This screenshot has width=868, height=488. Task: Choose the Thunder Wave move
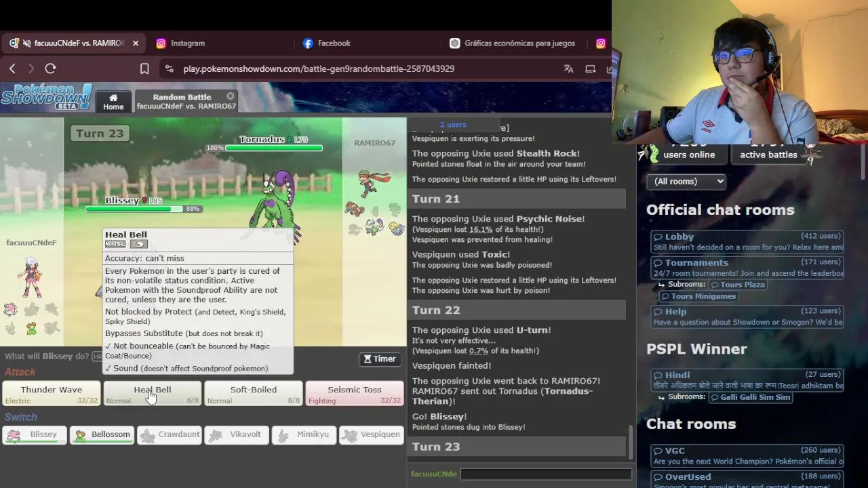[x=52, y=394]
